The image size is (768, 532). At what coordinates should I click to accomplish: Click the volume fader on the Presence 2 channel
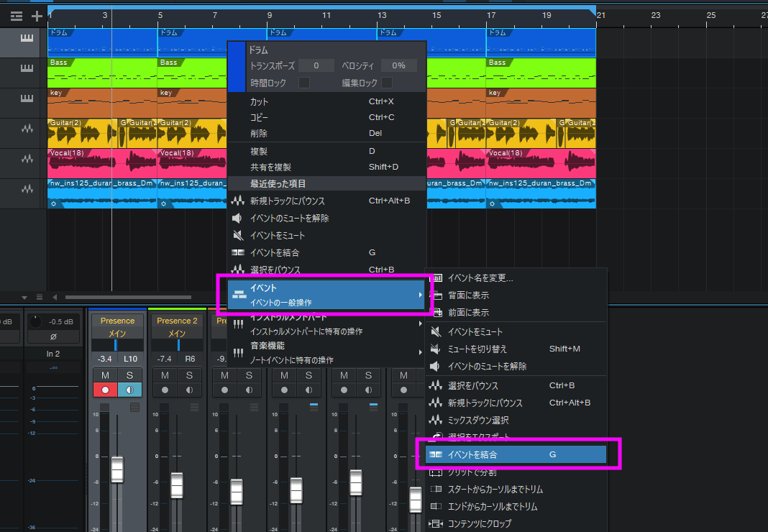point(177,485)
